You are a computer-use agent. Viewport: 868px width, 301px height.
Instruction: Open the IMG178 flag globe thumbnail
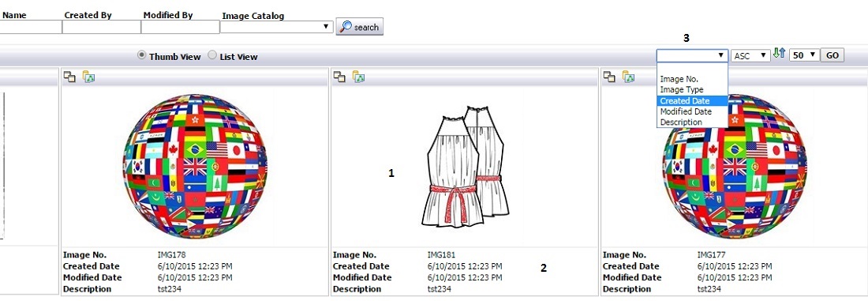point(194,166)
